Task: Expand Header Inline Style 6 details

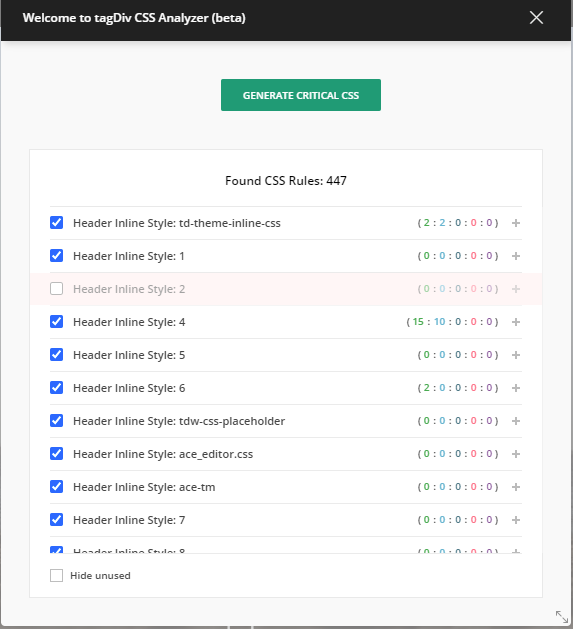Action: tap(516, 388)
